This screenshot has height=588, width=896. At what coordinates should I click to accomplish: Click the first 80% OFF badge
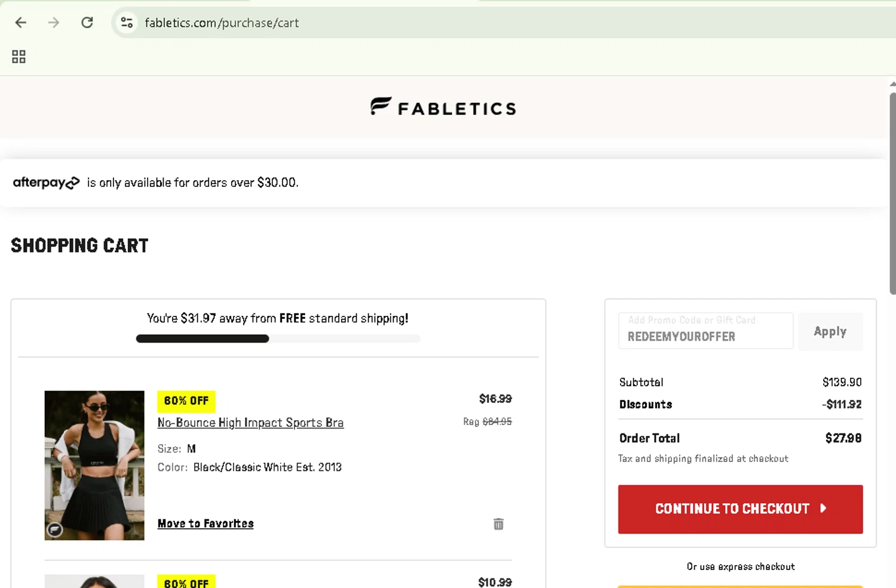(x=186, y=401)
